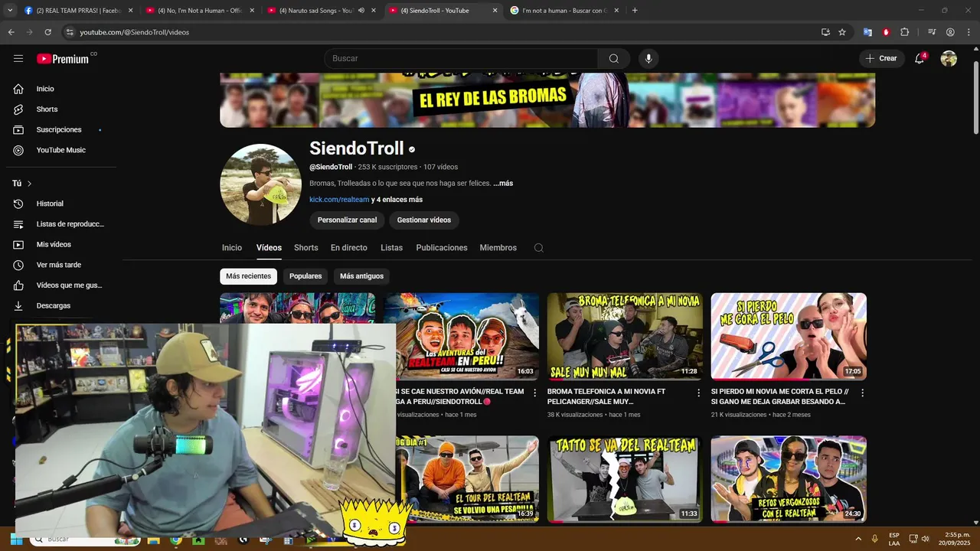Open the kick.com/realteam link
The width and height of the screenshot is (980, 551).
coord(339,200)
